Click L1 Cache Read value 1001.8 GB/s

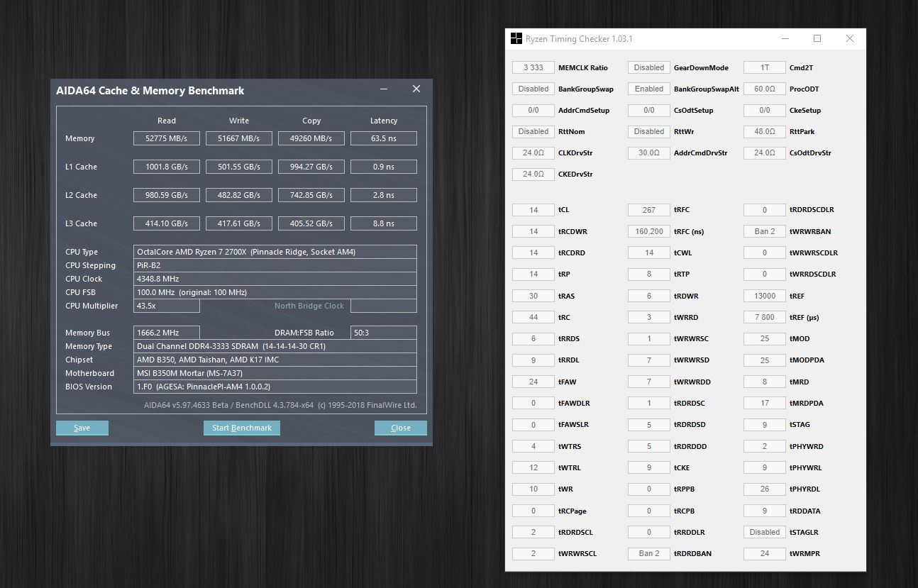click(167, 167)
